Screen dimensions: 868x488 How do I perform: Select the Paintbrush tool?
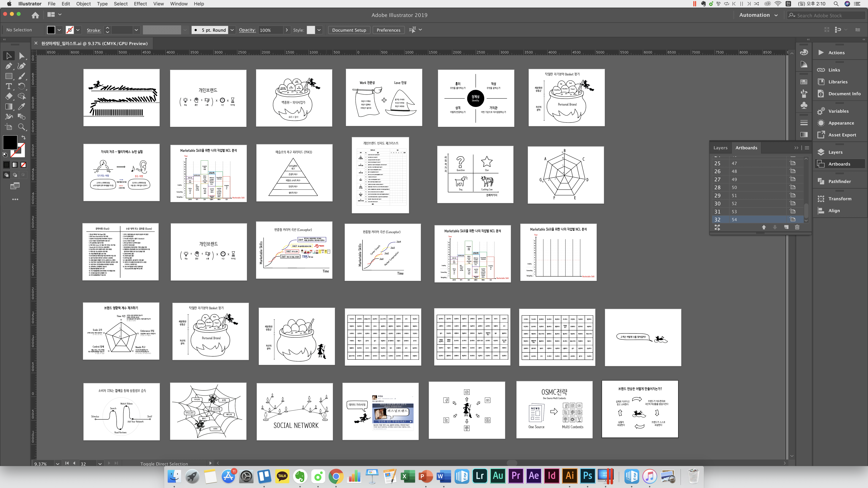click(22, 76)
